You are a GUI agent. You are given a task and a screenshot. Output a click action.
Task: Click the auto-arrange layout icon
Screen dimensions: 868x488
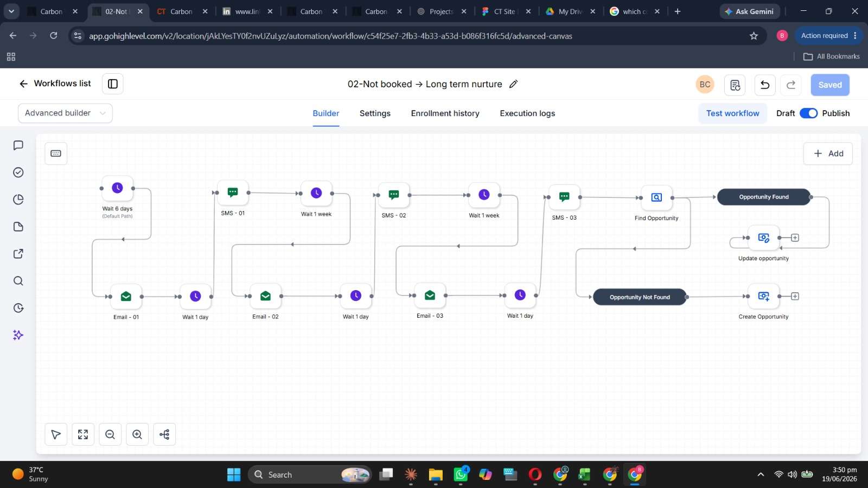[x=164, y=434]
